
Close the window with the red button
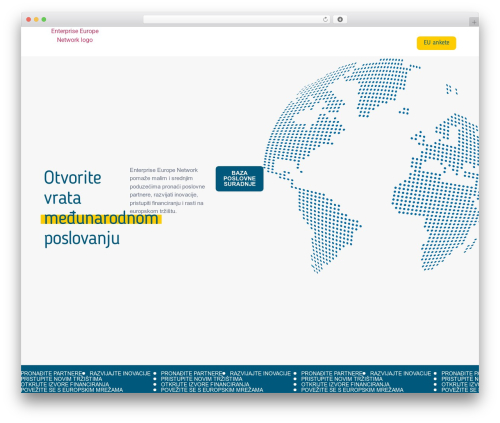click(x=29, y=19)
